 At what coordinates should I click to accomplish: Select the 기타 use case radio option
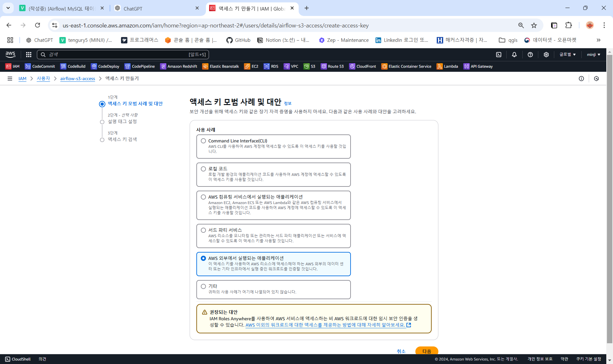(203, 286)
